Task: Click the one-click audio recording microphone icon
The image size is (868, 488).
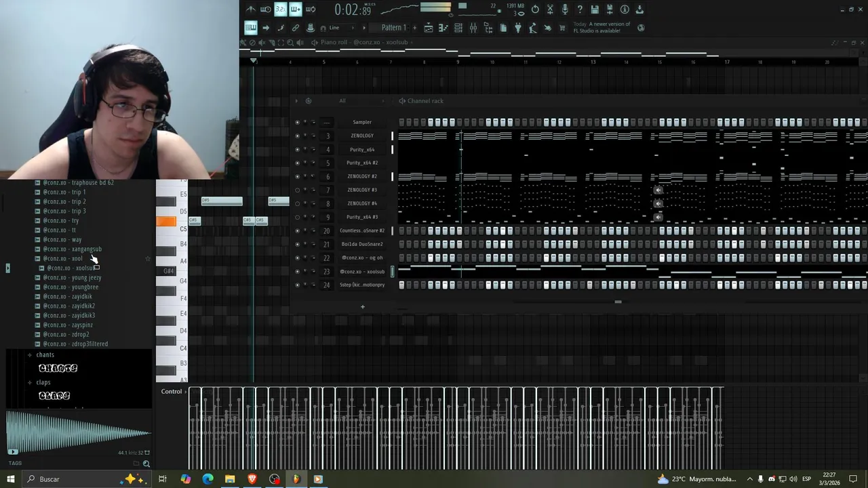Action: 565,9
